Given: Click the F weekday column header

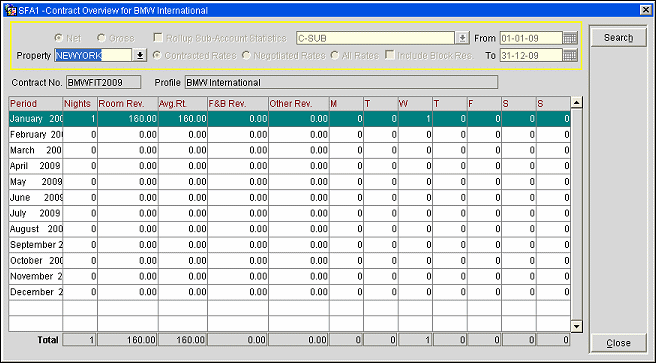Looking at the screenshot, I should 484,104.
